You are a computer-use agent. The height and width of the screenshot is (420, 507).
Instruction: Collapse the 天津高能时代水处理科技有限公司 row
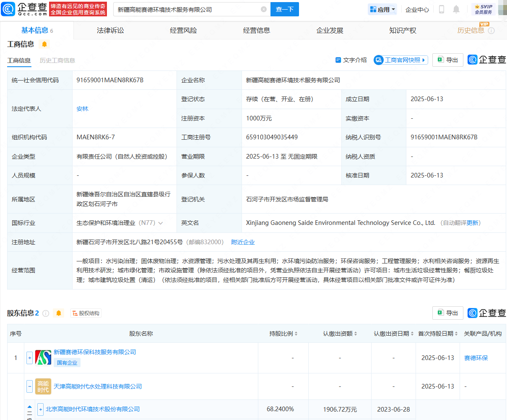point(29,386)
